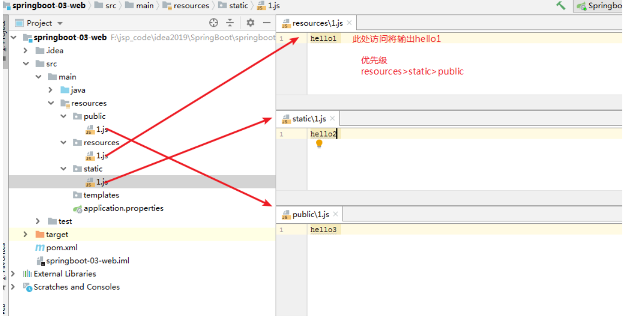Expand Scratches and Consoles node
Screen dimensions: 644x321
(x=13, y=287)
